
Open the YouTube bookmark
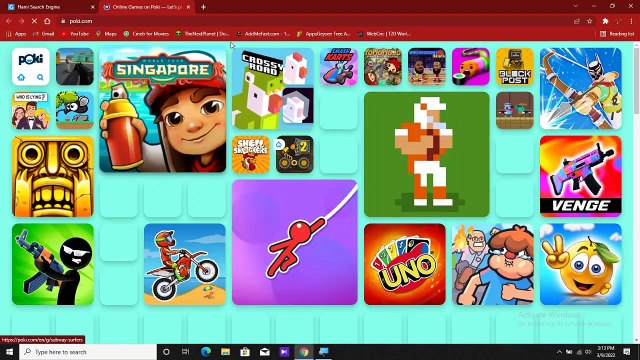(x=75, y=34)
